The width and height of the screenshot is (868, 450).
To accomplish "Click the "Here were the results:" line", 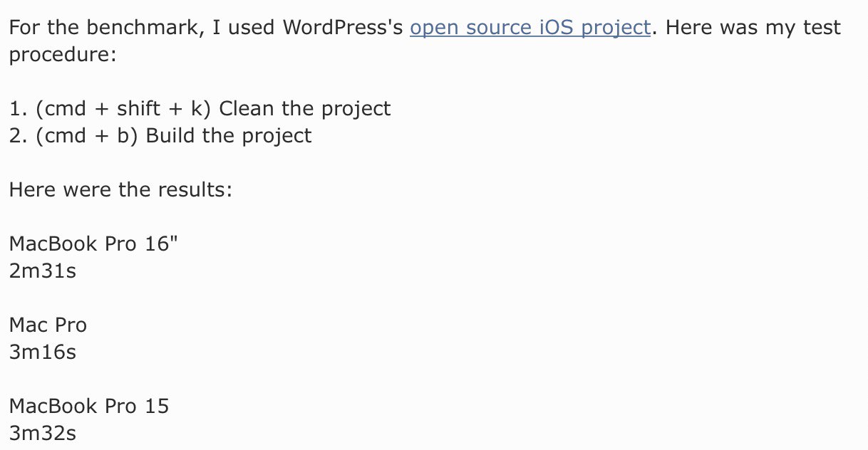I will (x=120, y=189).
